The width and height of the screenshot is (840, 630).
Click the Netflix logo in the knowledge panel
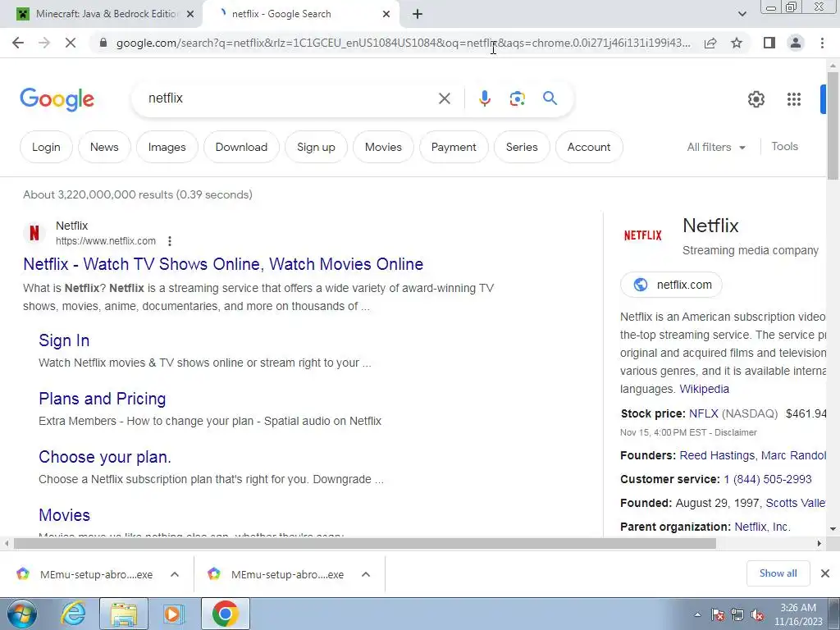642,235
